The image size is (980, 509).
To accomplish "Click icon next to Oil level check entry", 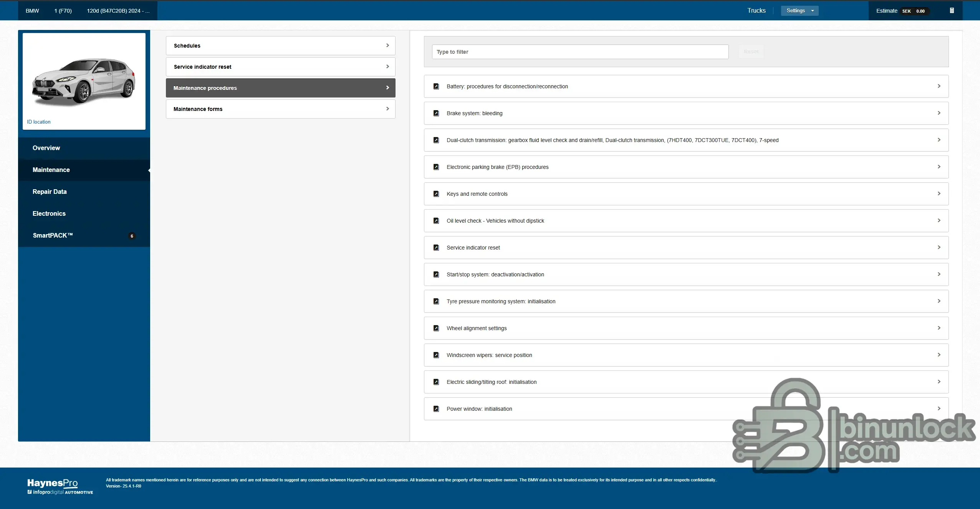I will [x=436, y=221].
